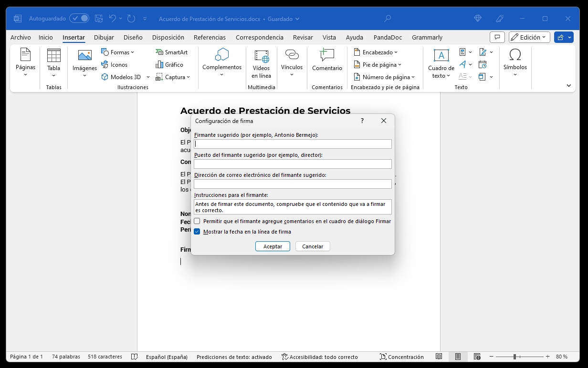Screen dimensions: 588x368
Task: Open the undo history dropdown arrow
Action: coord(121,19)
